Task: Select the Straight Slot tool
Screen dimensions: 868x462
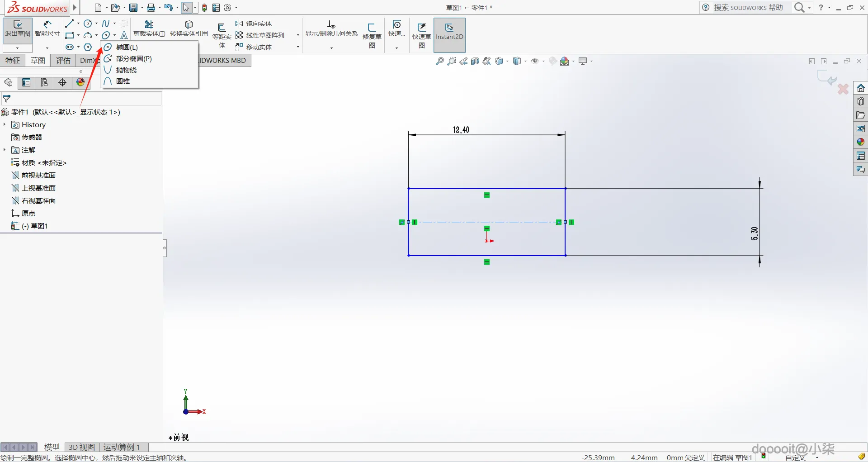Action: pos(69,47)
